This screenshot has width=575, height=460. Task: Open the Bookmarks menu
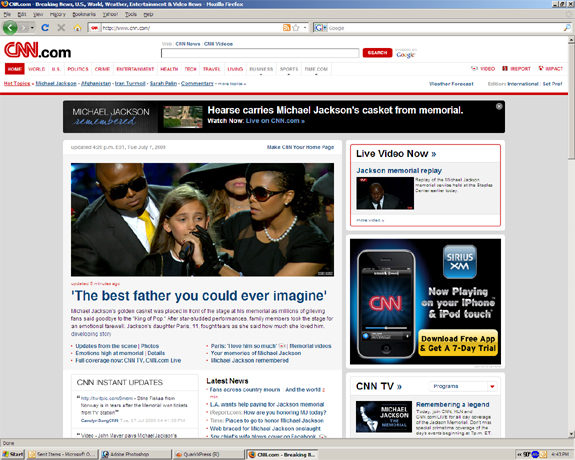pos(84,14)
